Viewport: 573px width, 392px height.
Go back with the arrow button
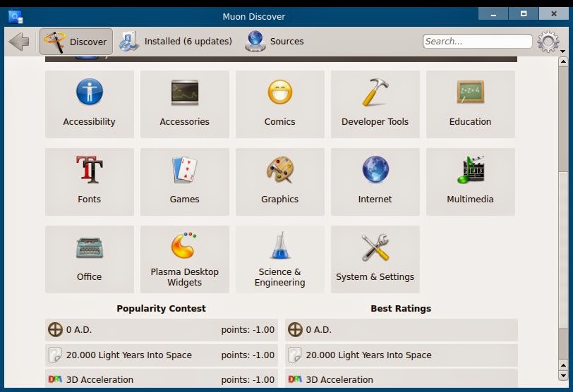(x=19, y=41)
